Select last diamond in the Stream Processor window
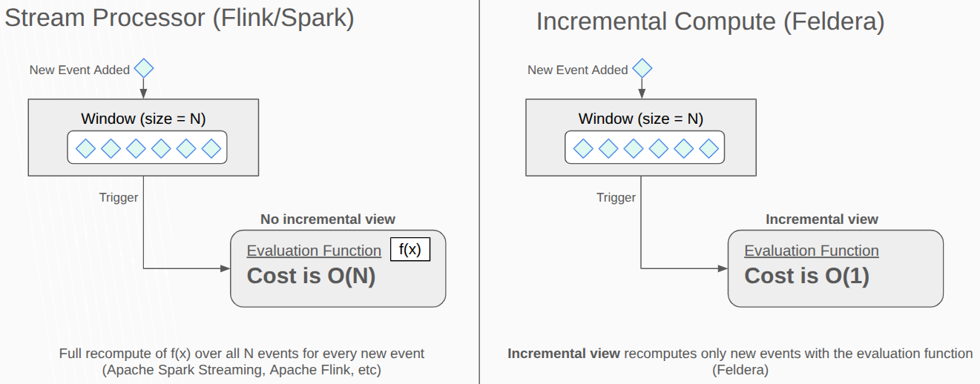 point(211,148)
